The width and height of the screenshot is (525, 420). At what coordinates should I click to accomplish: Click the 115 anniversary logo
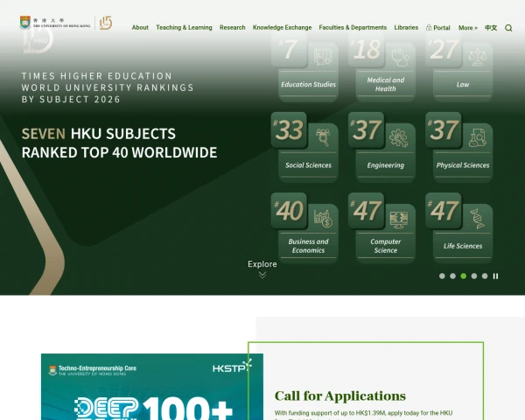[106, 23]
